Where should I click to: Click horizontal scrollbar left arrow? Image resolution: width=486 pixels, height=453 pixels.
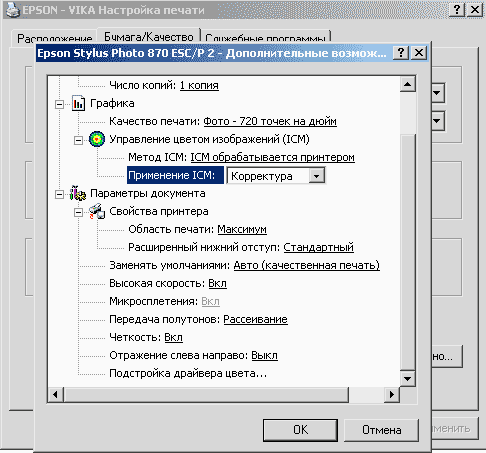55,395
